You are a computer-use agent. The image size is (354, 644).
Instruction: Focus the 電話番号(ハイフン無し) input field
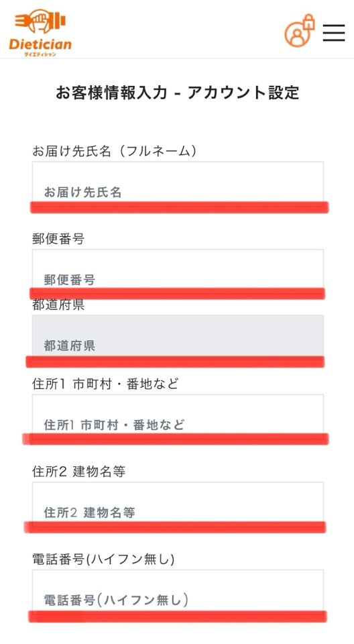[178, 590]
